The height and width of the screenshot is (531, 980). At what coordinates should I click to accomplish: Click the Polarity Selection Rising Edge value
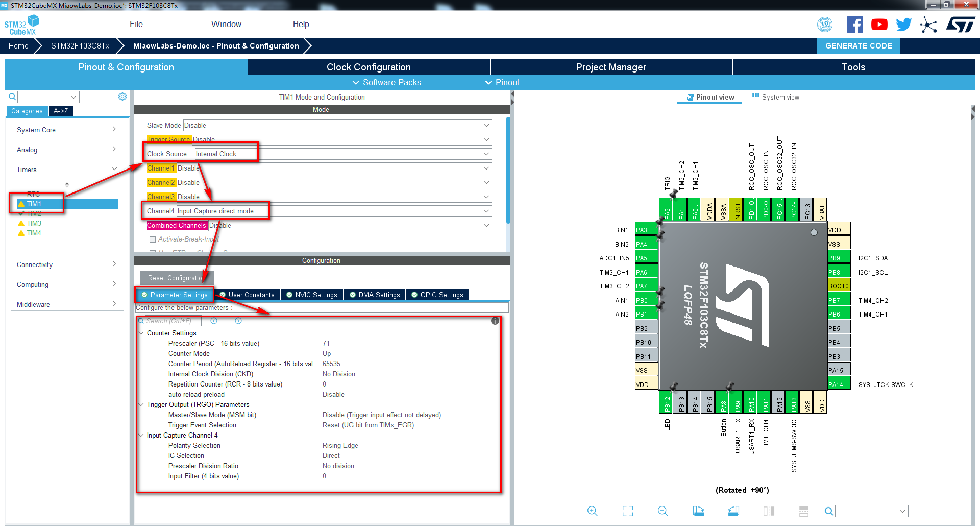(340, 445)
